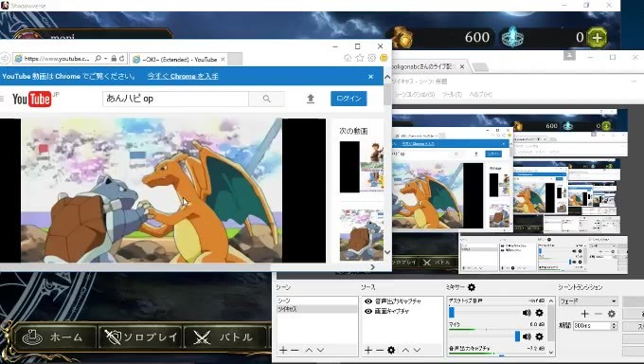Image resolution: width=644 pixels, height=364 pixels.
Task: Adjust the マイク volume slider handle
Action: tap(517, 337)
